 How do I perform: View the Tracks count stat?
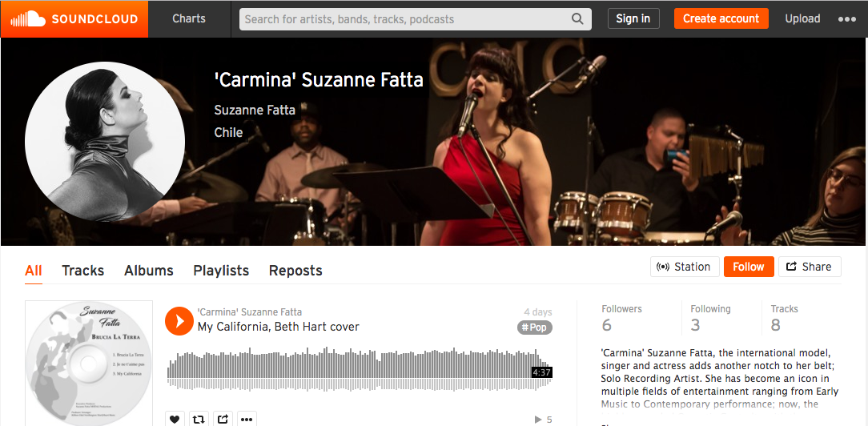[784, 318]
